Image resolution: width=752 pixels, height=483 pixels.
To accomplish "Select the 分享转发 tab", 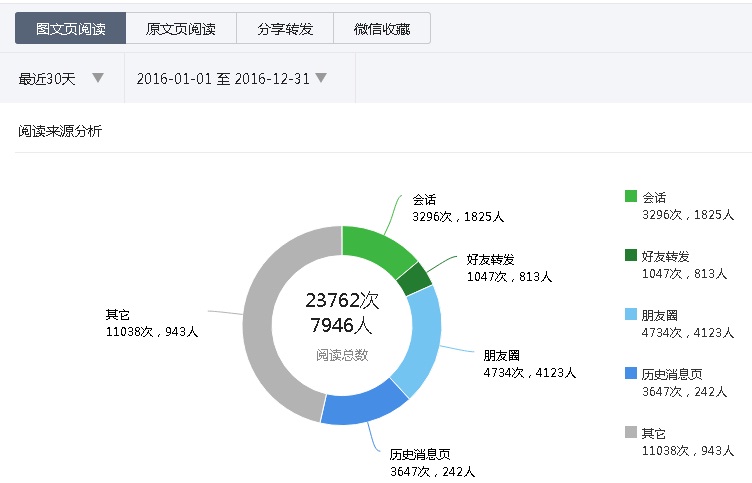I will tap(285, 29).
